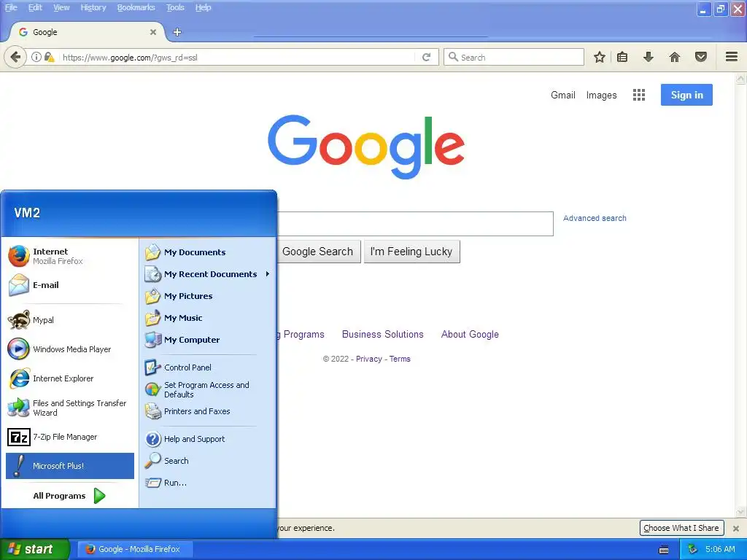
Task: Open My Computer
Action: (208, 340)
